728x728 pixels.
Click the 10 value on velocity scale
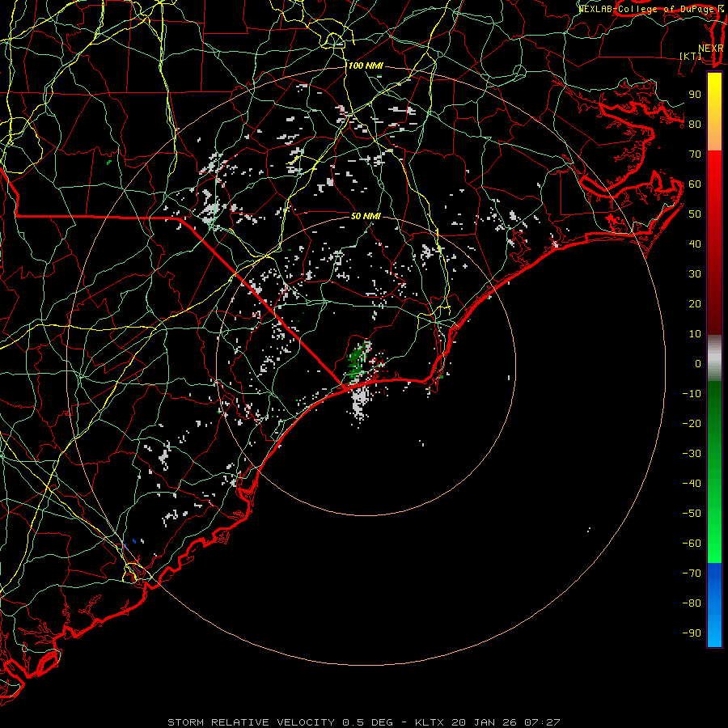click(x=695, y=334)
